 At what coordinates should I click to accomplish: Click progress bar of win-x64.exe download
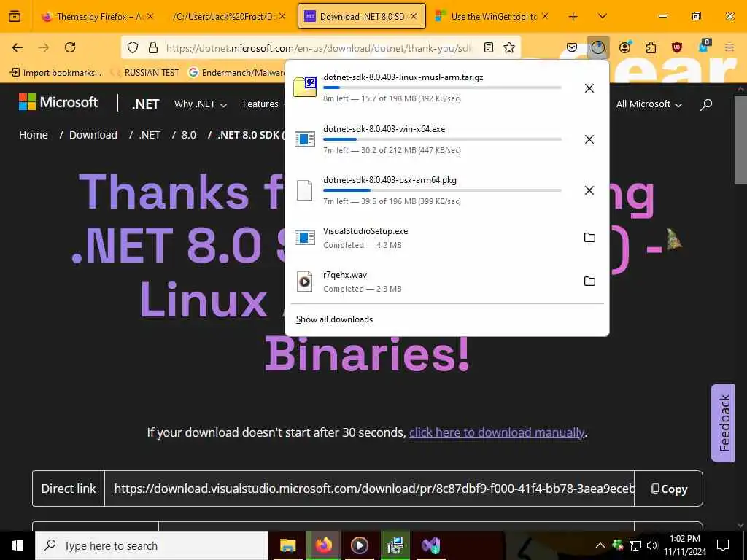442,139
